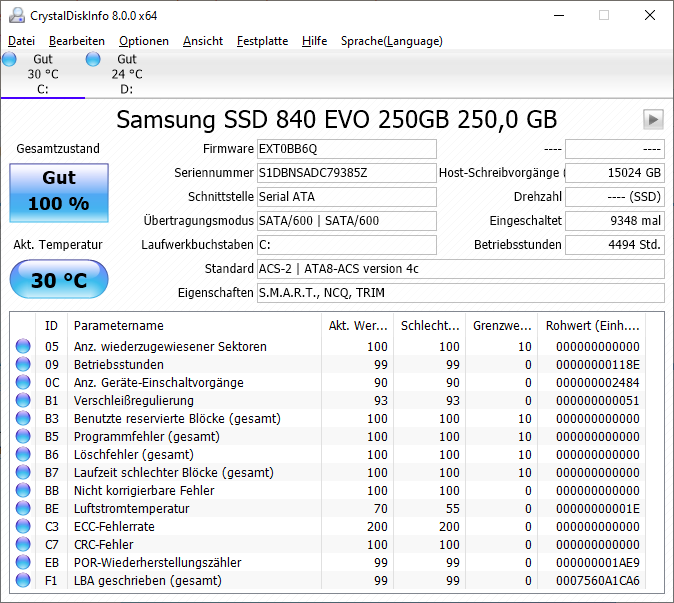Click the Parametername column header
Viewport: 674px width, 603px height.
click(x=194, y=326)
